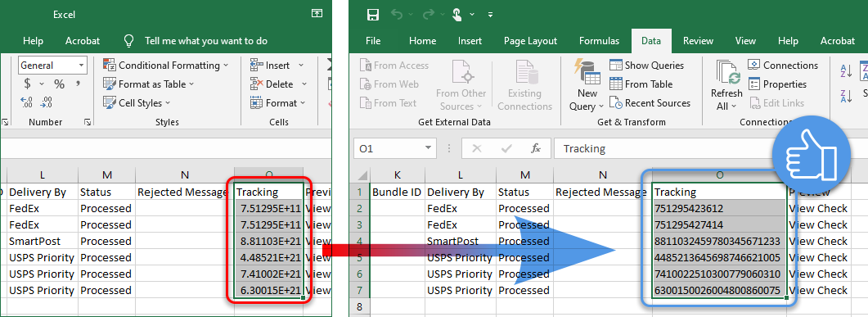Image resolution: width=868 pixels, height=317 pixels.
Task: Click the Increase Decimal icon
Action: click(x=27, y=102)
